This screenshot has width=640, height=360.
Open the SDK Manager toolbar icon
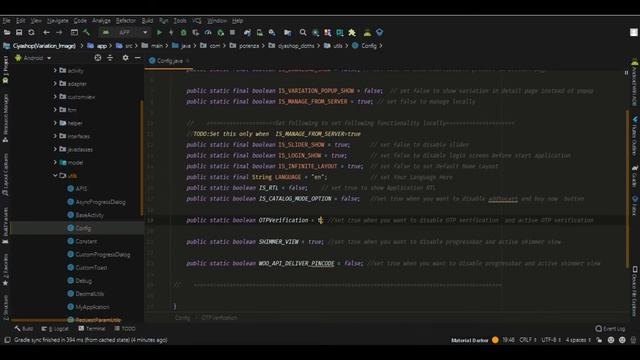pos(272,32)
